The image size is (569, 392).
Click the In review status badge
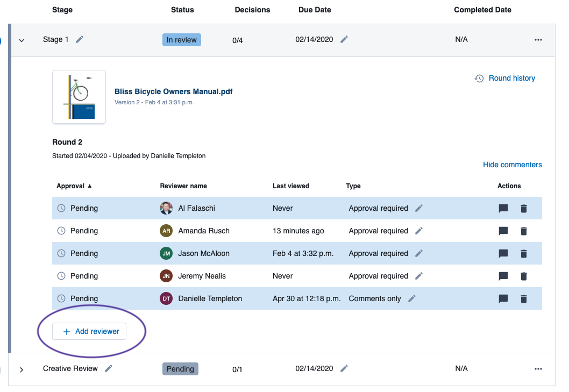pos(181,40)
